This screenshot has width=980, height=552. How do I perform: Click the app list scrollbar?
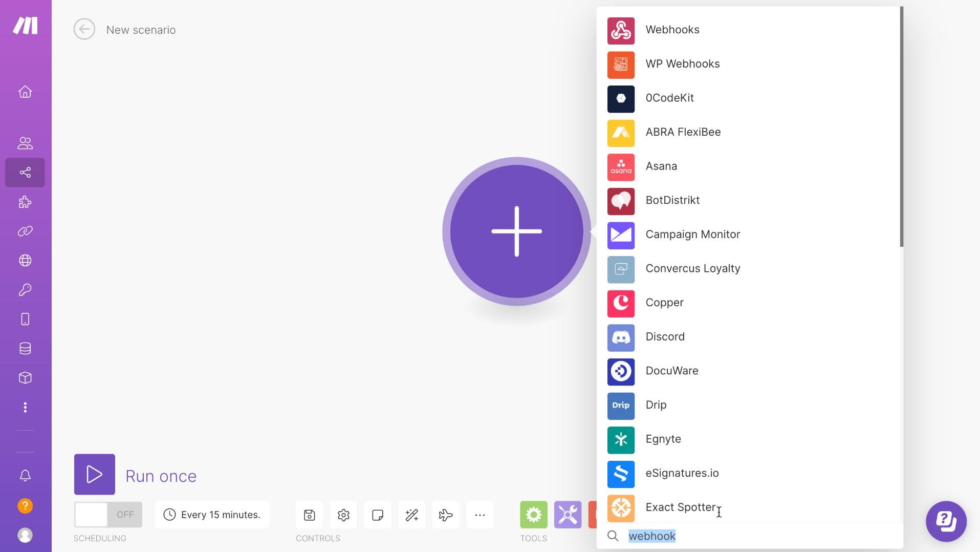pyautogui.click(x=901, y=126)
